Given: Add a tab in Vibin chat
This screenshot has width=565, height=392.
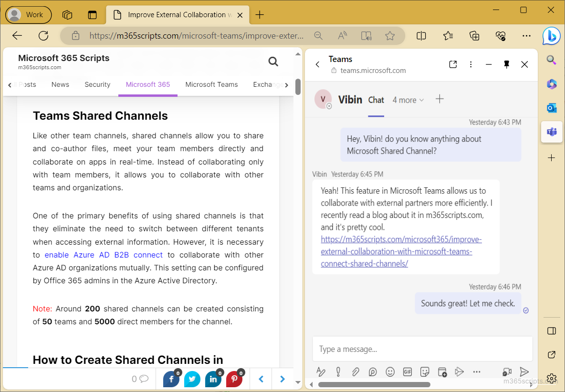Looking at the screenshot, I should [x=439, y=99].
